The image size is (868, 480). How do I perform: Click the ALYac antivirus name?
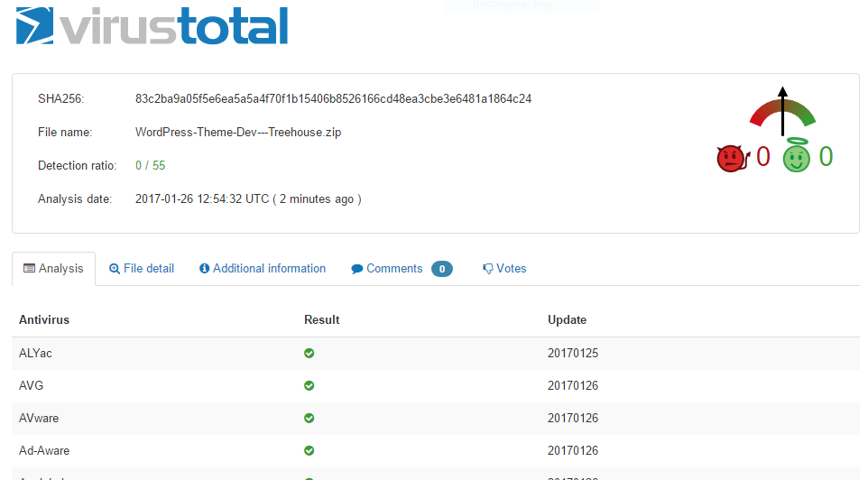35,353
